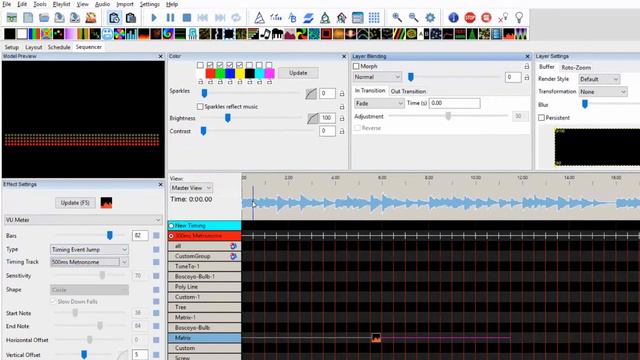640x360 pixels.
Task: Select the green Tree effect icon
Action: click(472, 34)
